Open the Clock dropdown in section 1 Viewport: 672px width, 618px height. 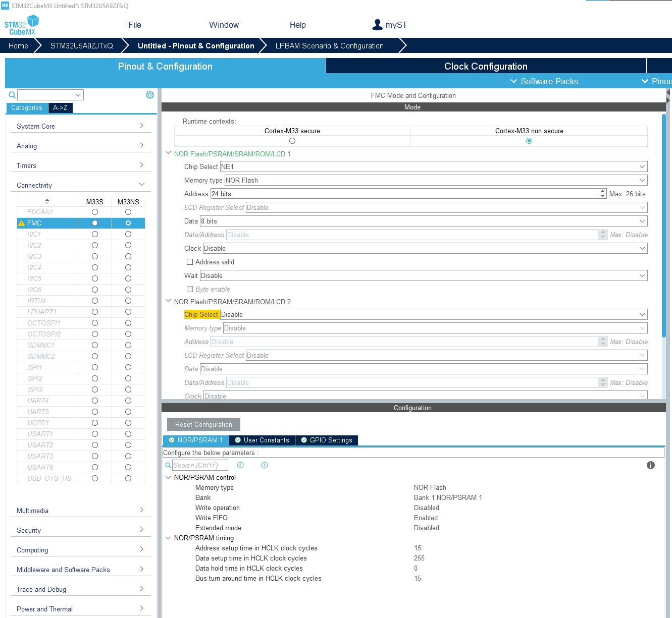point(425,248)
